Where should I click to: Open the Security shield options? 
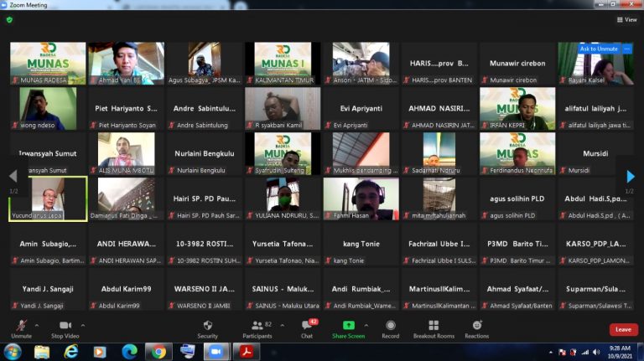click(207, 328)
